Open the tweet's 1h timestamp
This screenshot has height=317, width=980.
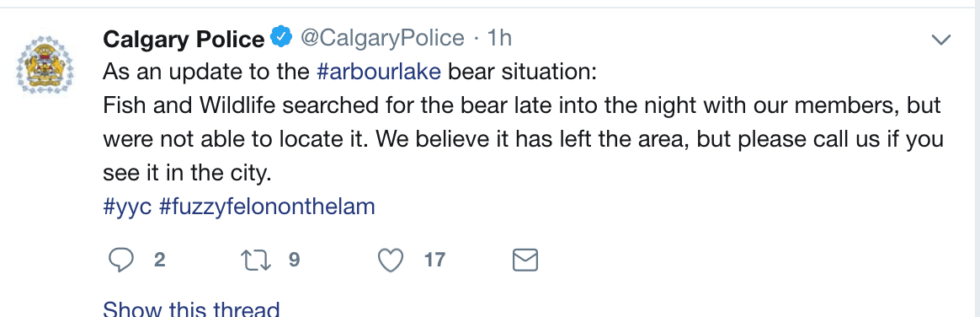[499, 38]
